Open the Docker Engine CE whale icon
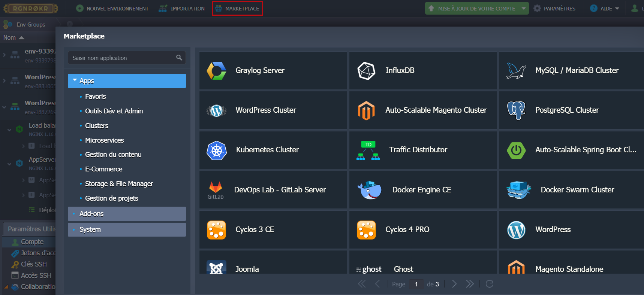The height and width of the screenshot is (295, 644). point(369,190)
